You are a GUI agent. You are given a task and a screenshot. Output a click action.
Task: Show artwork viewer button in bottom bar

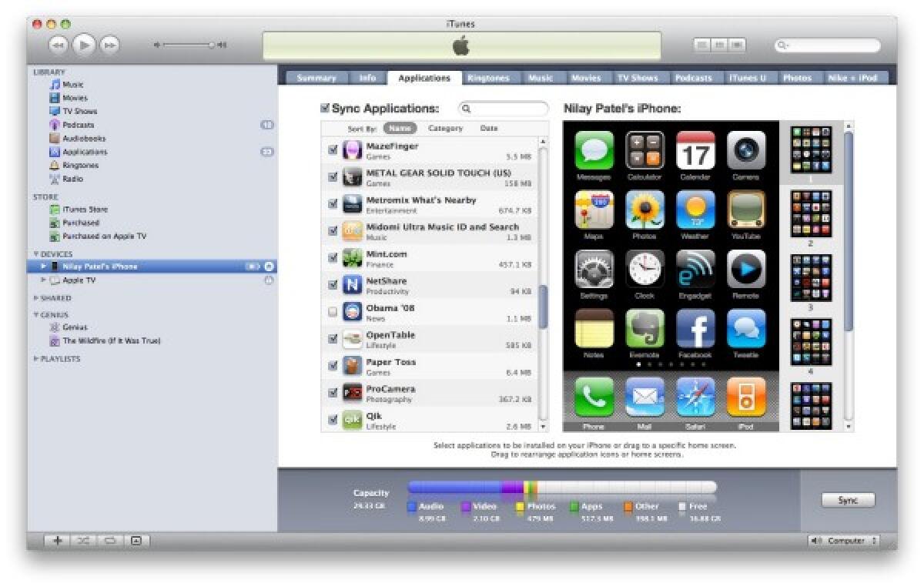pos(136,541)
